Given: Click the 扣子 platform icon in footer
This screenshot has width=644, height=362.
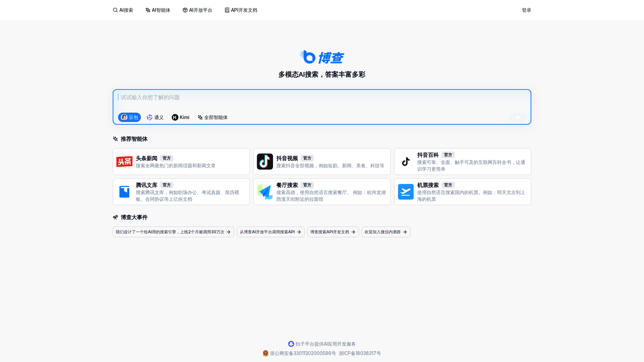Looking at the screenshot, I should (x=291, y=344).
